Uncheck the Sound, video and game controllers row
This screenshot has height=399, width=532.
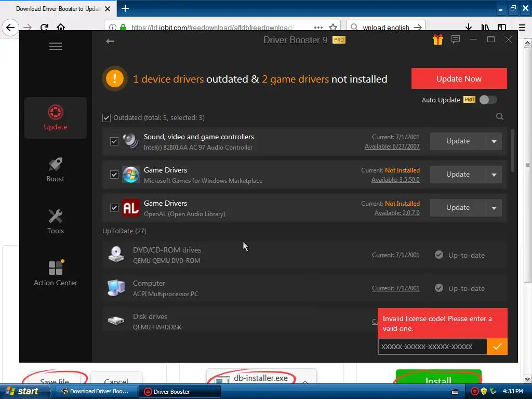pyautogui.click(x=114, y=141)
